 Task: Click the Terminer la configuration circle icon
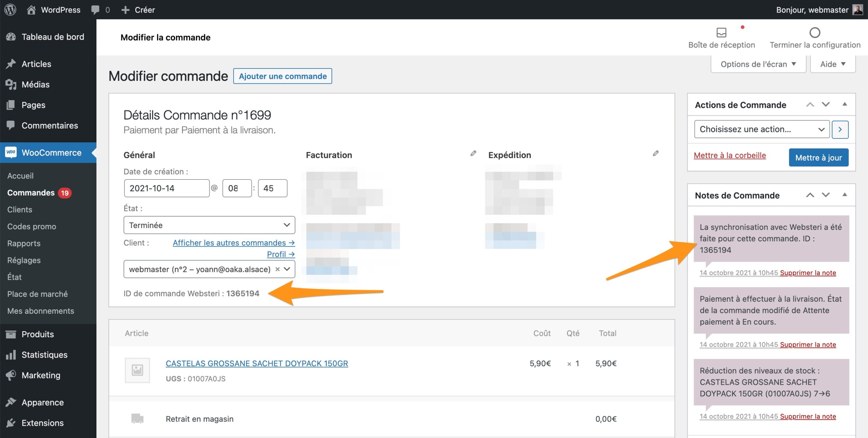coord(814,33)
